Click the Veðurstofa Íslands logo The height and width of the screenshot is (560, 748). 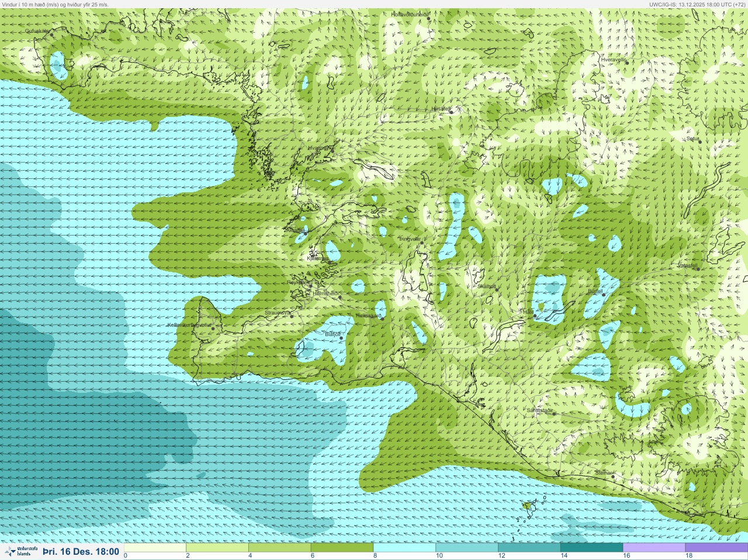[x=20, y=551]
